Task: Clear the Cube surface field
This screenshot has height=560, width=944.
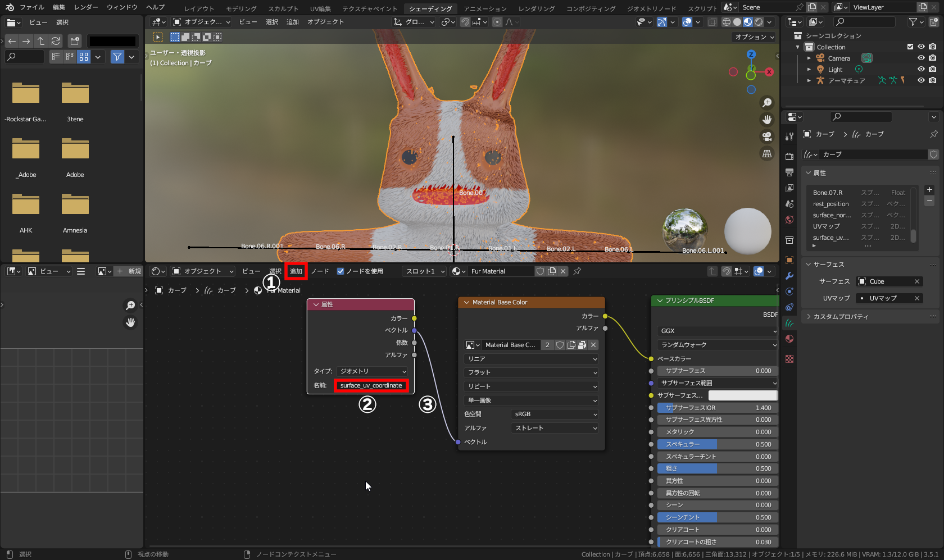Action: pyautogui.click(x=917, y=281)
